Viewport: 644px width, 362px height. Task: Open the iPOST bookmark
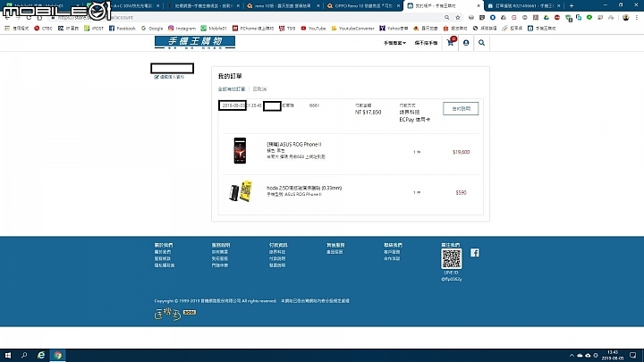coord(94,29)
